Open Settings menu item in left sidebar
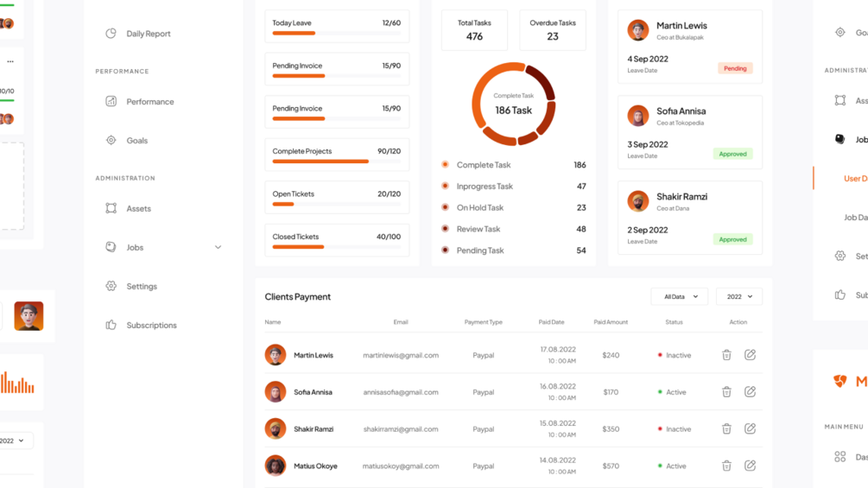The height and width of the screenshot is (488, 868). click(x=142, y=286)
